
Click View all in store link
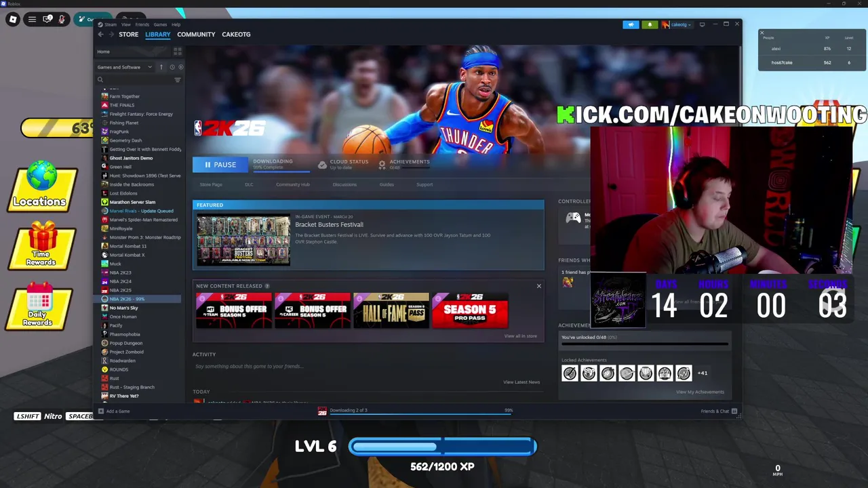pos(521,336)
